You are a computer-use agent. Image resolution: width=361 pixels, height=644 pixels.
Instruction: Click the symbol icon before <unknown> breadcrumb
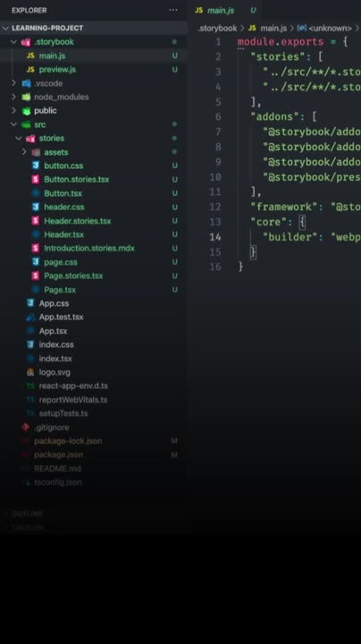[302, 28]
